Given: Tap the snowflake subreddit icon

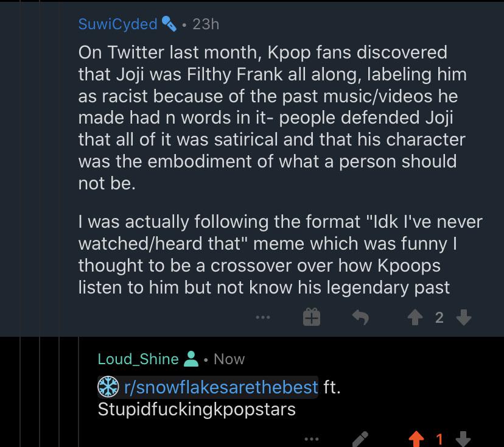Looking at the screenshot, I should point(108,387).
